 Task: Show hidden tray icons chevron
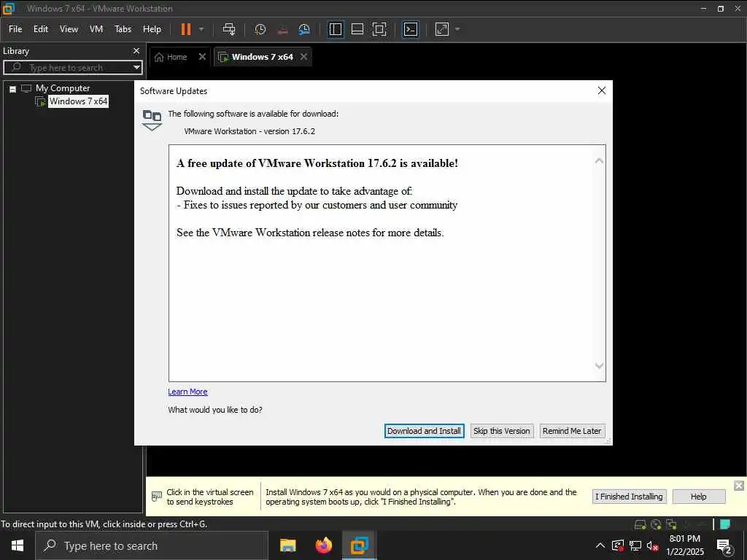coord(600,545)
